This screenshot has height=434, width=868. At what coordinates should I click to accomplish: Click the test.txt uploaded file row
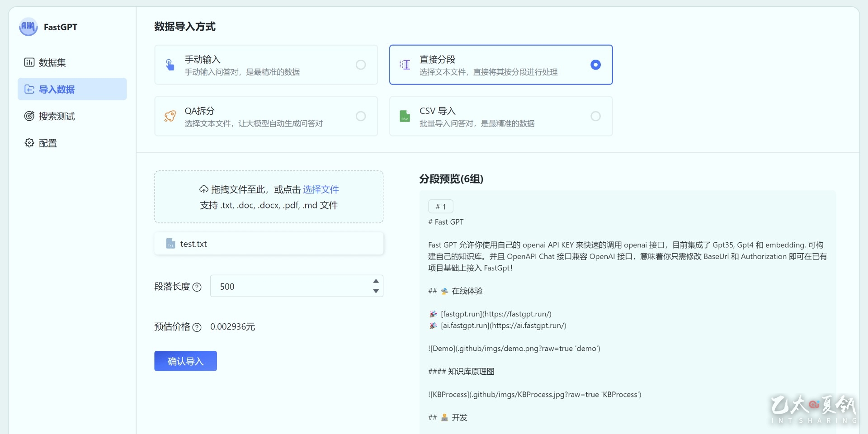pyautogui.click(x=269, y=244)
